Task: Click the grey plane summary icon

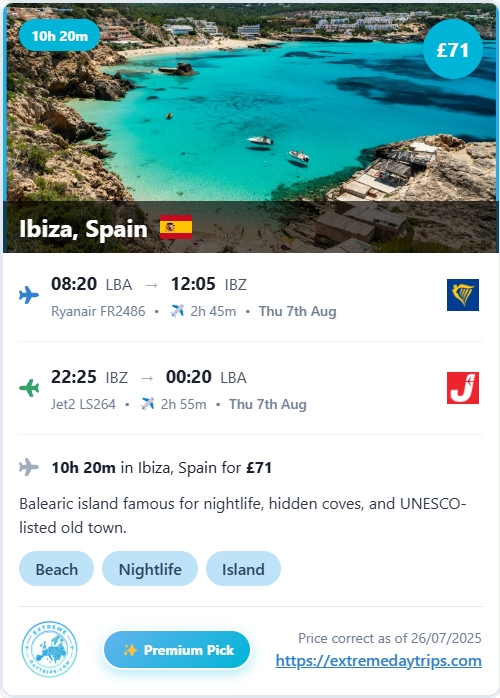Action: point(29,467)
